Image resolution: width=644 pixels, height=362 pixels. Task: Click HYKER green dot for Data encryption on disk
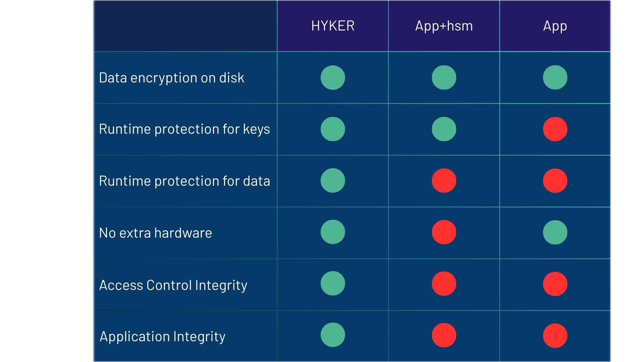tap(333, 77)
